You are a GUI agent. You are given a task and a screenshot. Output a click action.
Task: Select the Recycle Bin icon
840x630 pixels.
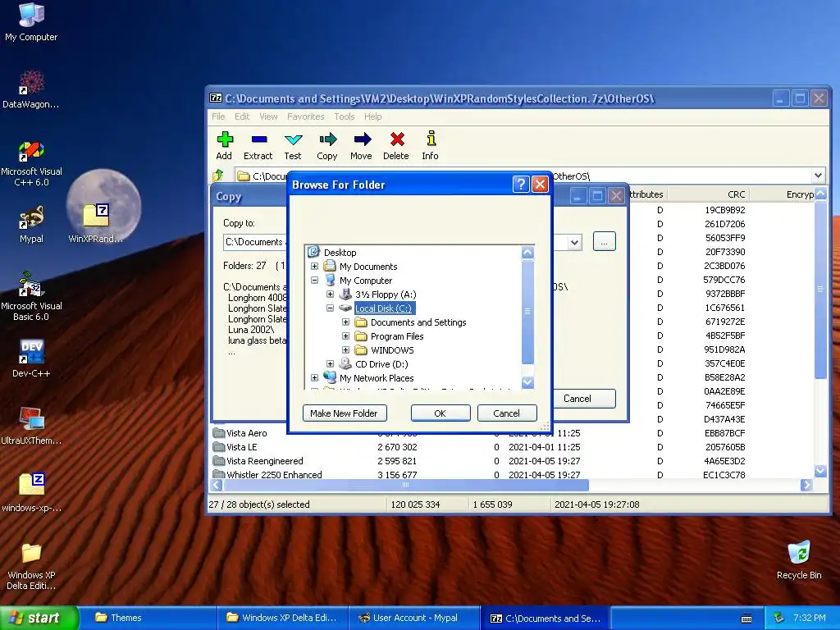click(x=799, y=559)
